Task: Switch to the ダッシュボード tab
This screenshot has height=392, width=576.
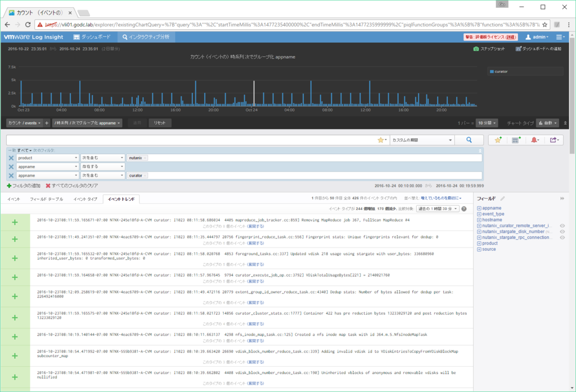Action: pos(92,37)
